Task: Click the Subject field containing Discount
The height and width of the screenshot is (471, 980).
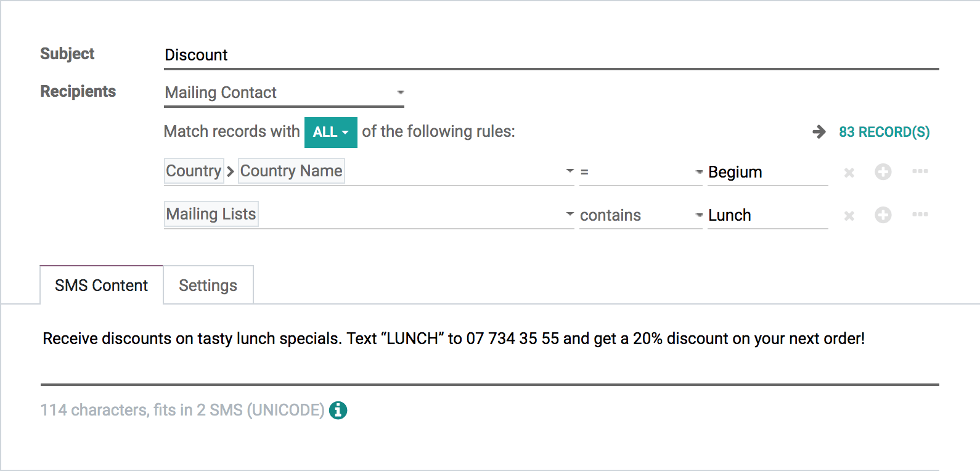Action: [x=431, y=55]
